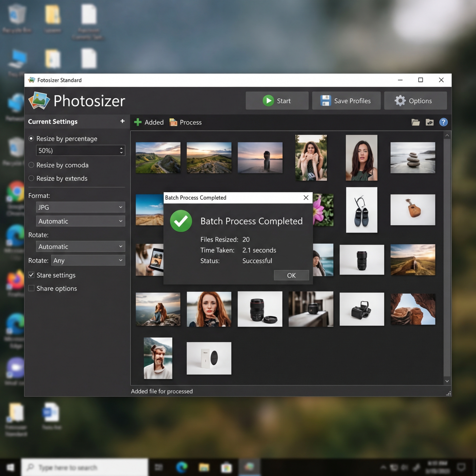Click the '2.1 seconds' time value
The height and width of the screenshot is (476, 476).
tap(259, 250)
